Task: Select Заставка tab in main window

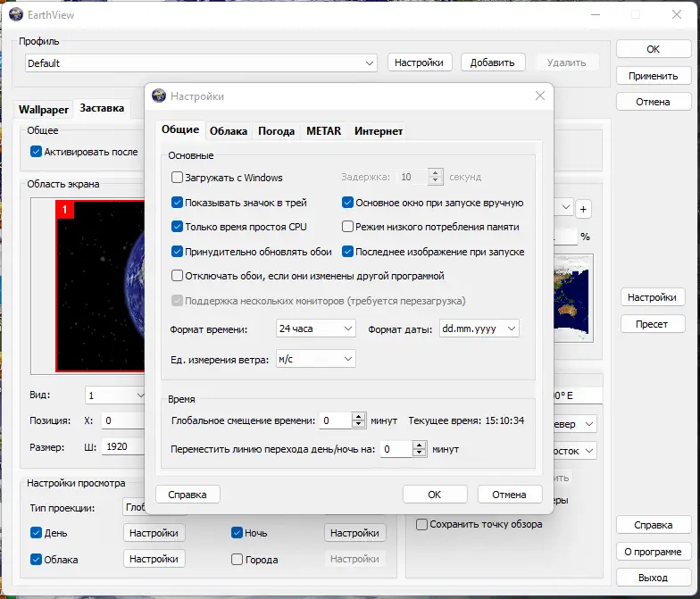Action: [102, 108]
